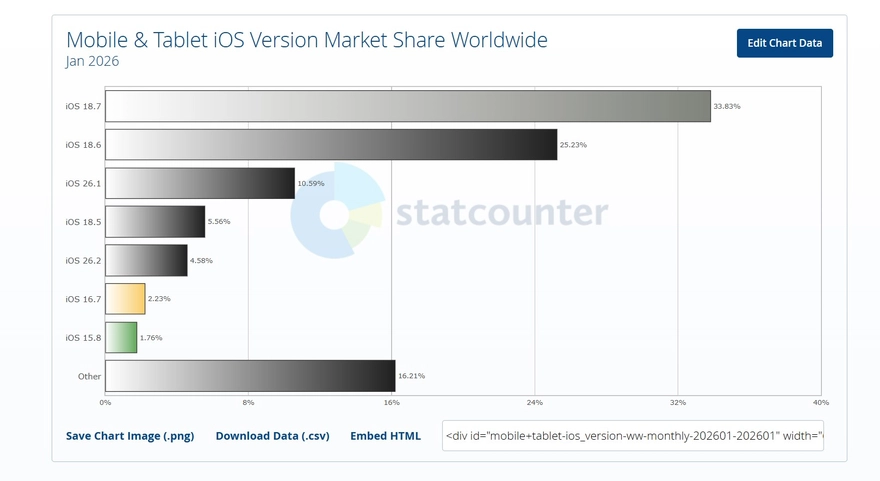Click the chart title heading
880x481 pixels.
pos(307,40)
